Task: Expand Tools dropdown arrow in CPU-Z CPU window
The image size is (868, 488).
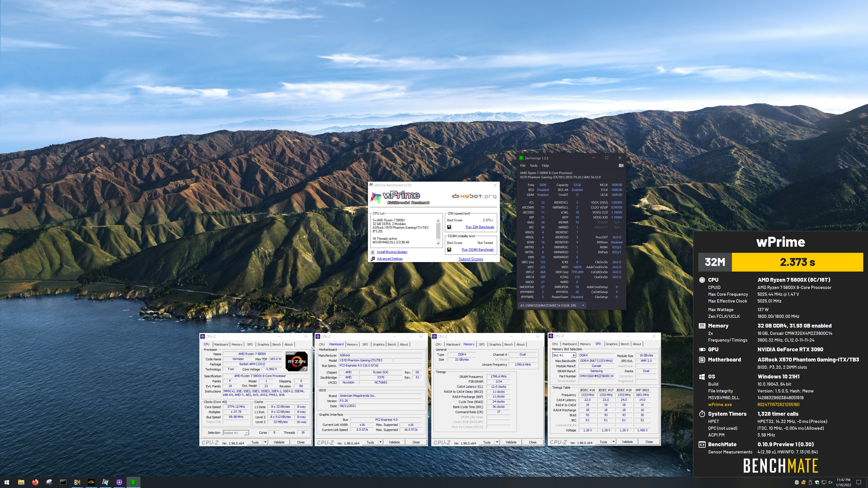Action: pos(265,442)
